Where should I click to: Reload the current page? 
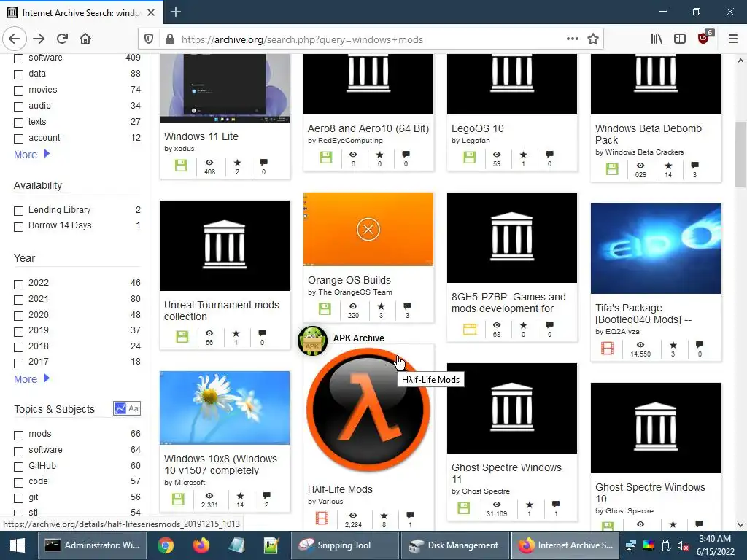62,39
